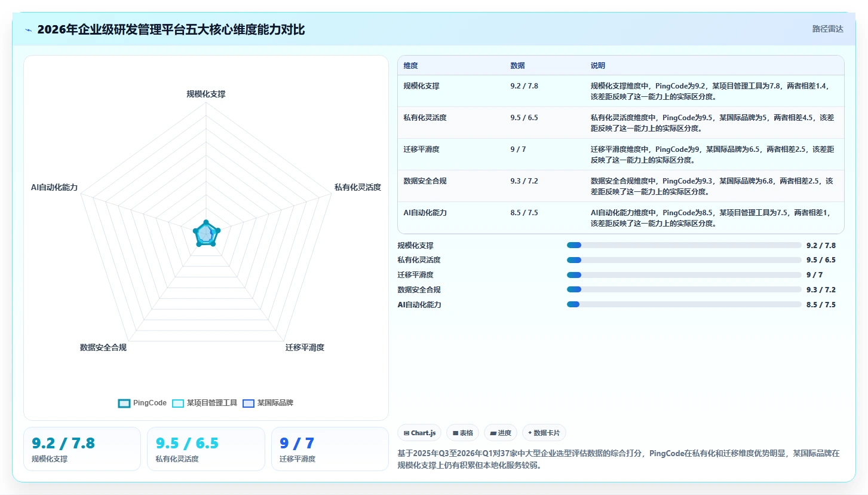Click the 维度 column header
Viewport: 868px width, 495px height.
click(410, 66)
